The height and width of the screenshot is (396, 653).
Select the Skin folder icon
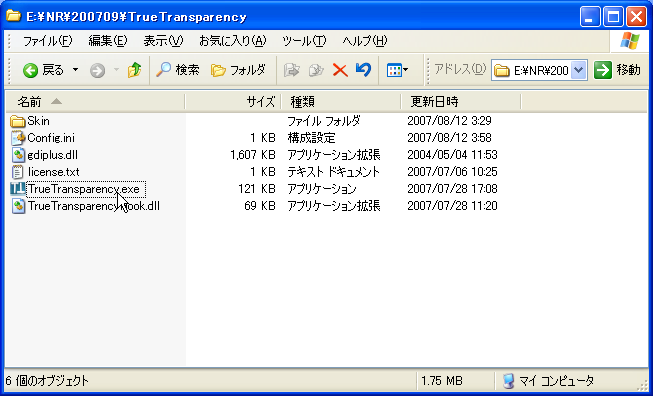pos(17,121)
